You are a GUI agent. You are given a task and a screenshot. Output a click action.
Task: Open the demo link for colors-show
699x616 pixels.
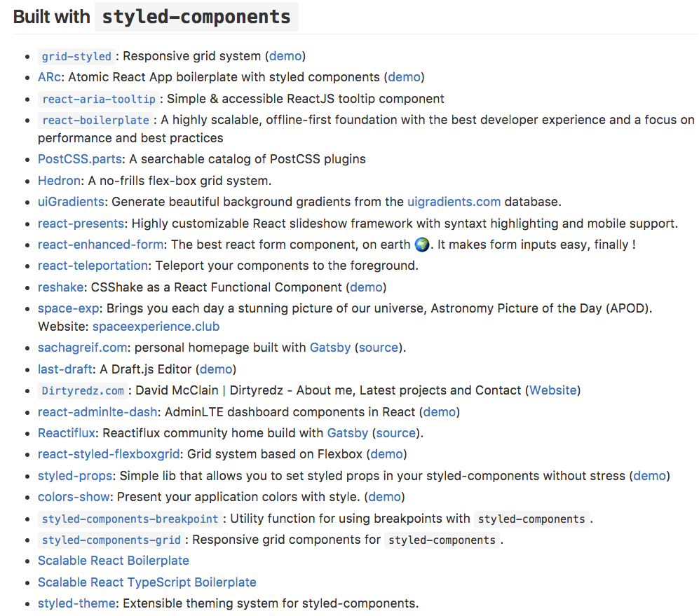[x=385, y=497]
